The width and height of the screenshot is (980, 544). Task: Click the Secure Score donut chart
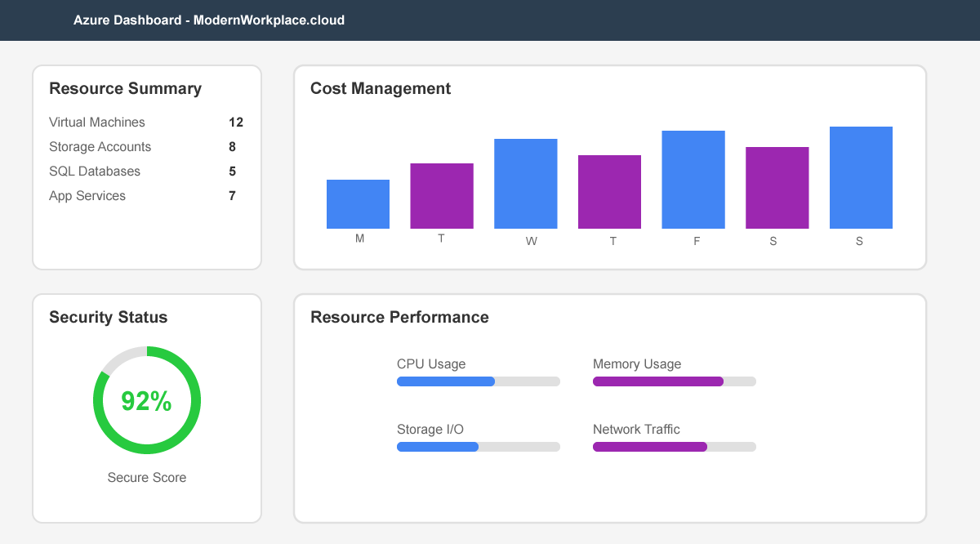pos(147,399)
